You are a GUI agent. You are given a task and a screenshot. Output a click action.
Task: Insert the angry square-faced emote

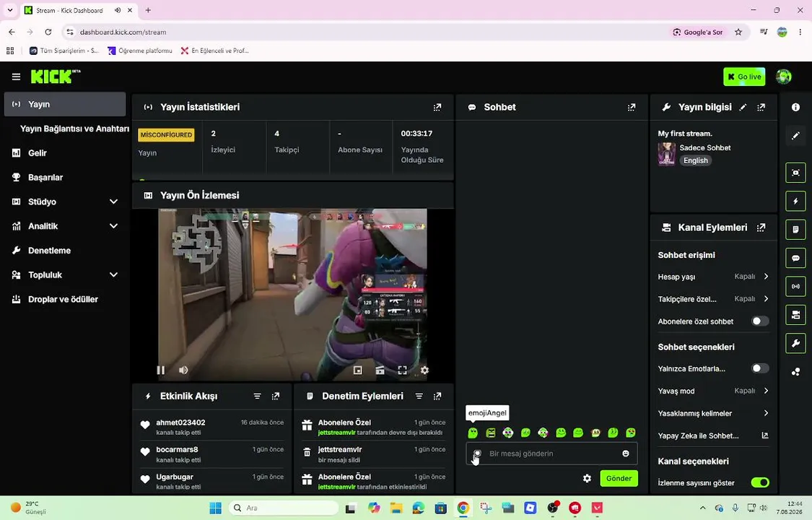pos(490,433)
